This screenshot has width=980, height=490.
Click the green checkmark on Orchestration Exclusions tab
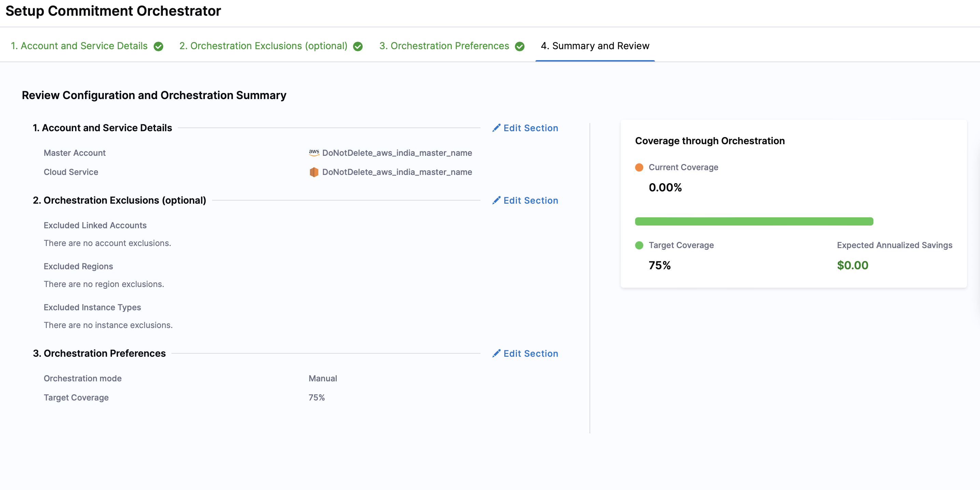[x=358, y=46]
